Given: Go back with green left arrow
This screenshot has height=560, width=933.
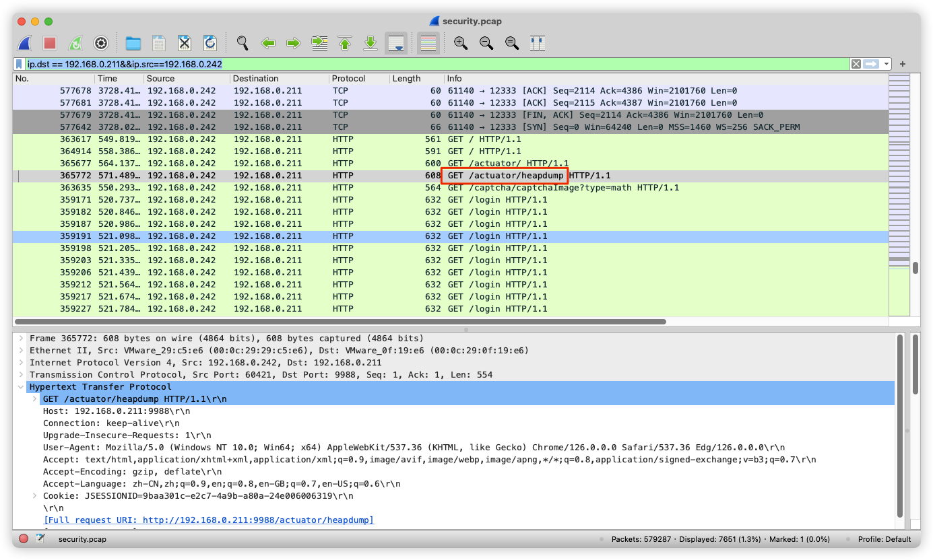Looking at the screenshot, I should click(268, 44).
